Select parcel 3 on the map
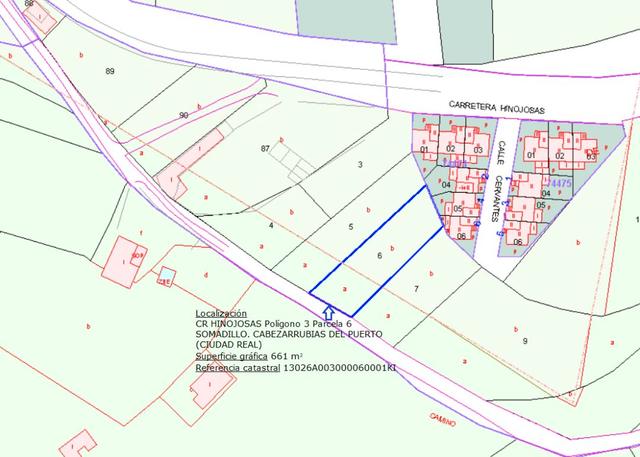 (x=360, y=164)
